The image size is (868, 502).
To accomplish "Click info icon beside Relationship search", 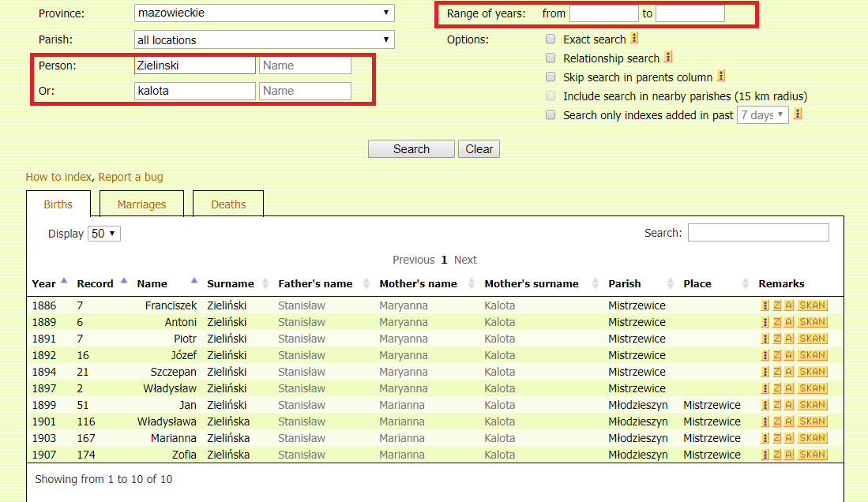I will pos(668,57).
